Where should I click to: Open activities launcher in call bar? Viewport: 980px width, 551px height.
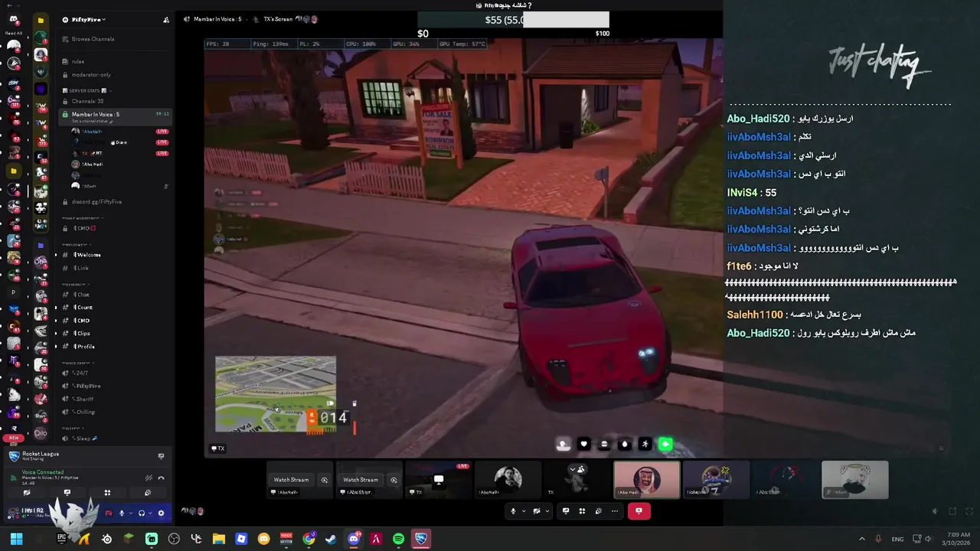tap(582, 511)
